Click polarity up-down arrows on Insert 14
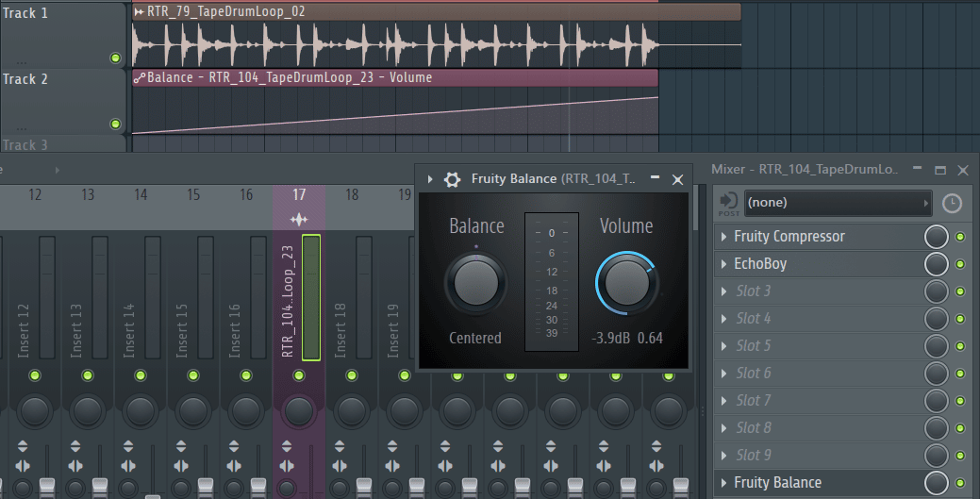The width and height of the screenshot is (980, 499). [x=128, y=446]
